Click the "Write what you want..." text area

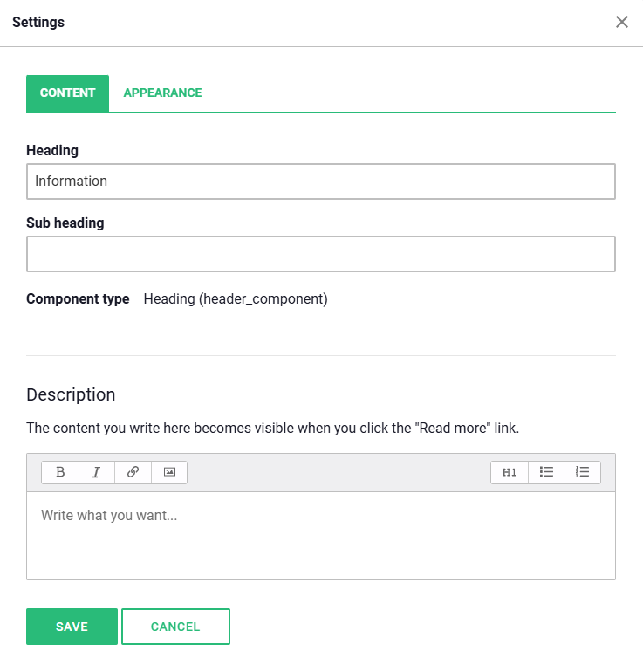(321, 534)
